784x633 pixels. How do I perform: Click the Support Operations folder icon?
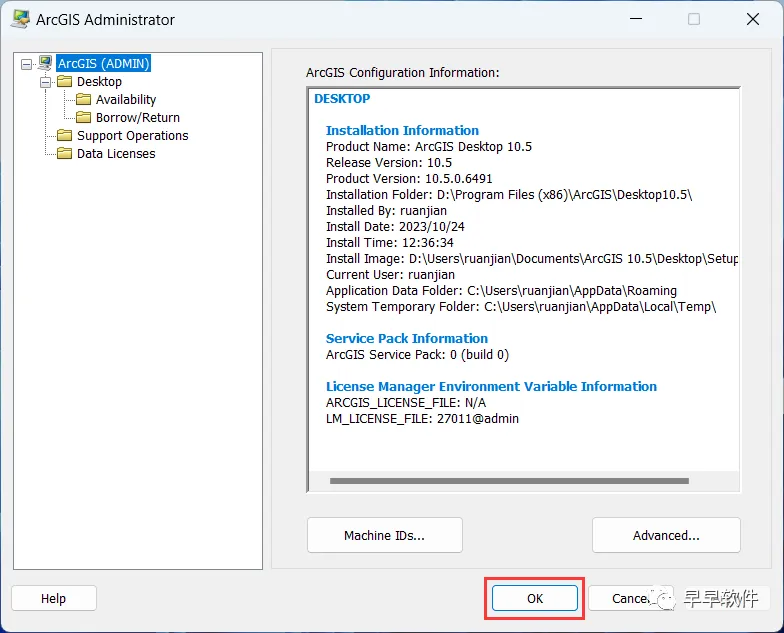pyautogui.click(x=64, y=136)
